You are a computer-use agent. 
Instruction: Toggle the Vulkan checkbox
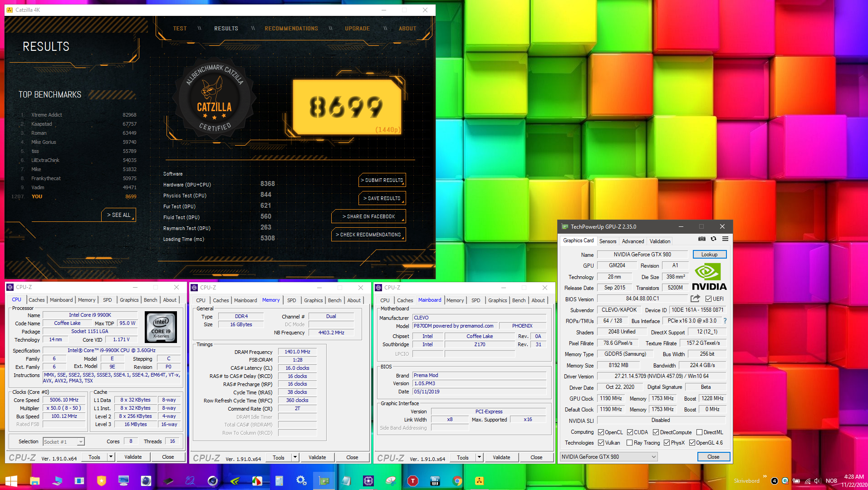(601, 443)
